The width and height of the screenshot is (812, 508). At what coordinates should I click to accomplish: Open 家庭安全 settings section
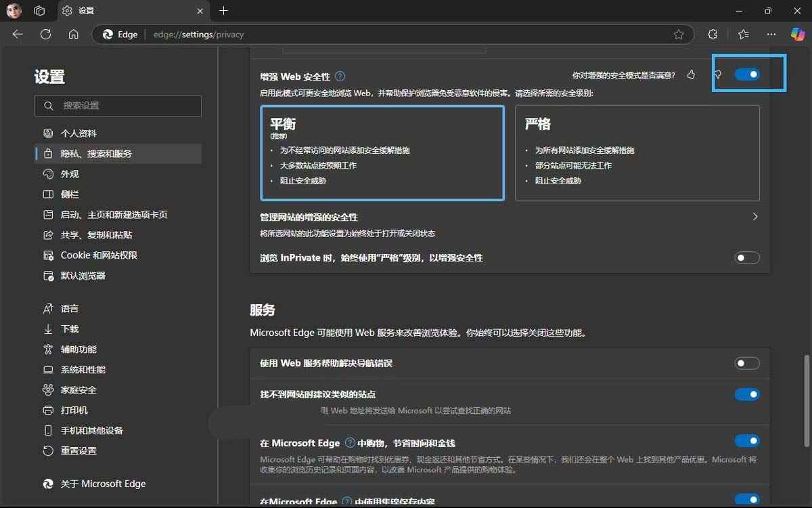click(x=118, y=390)
